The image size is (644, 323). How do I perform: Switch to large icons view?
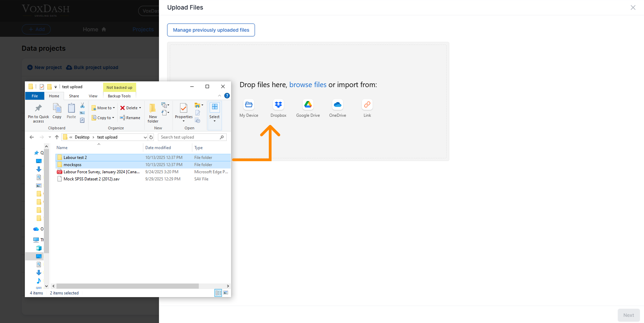tap(226, 293)
